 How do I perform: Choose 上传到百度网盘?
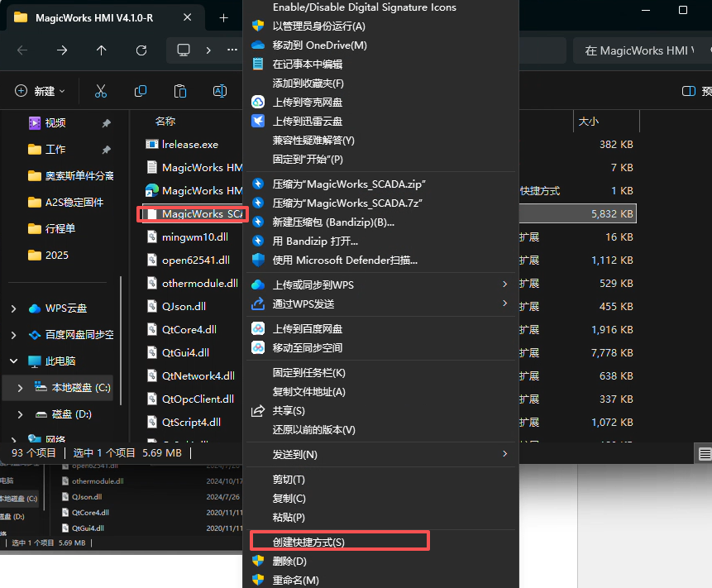pos(380,329)
